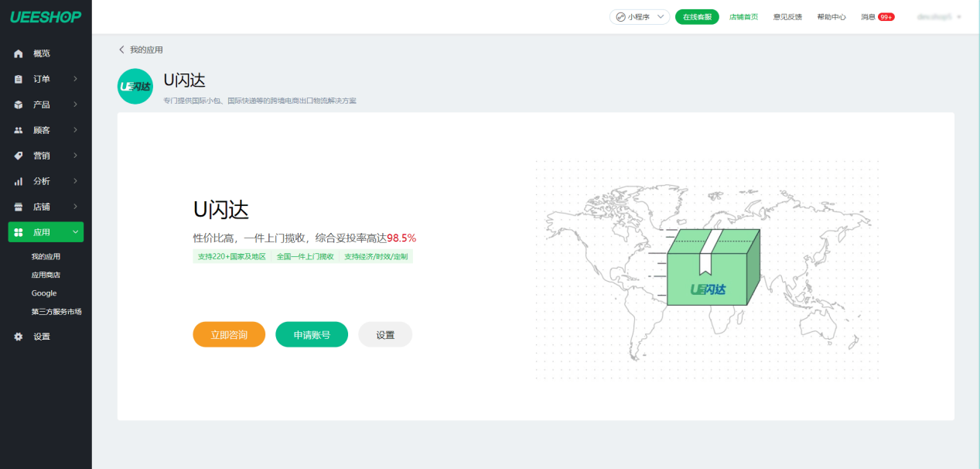This screenshot has width=980, height=469.
Task: Click the app description subtitle under the title
Action: (x=260, y=101)
